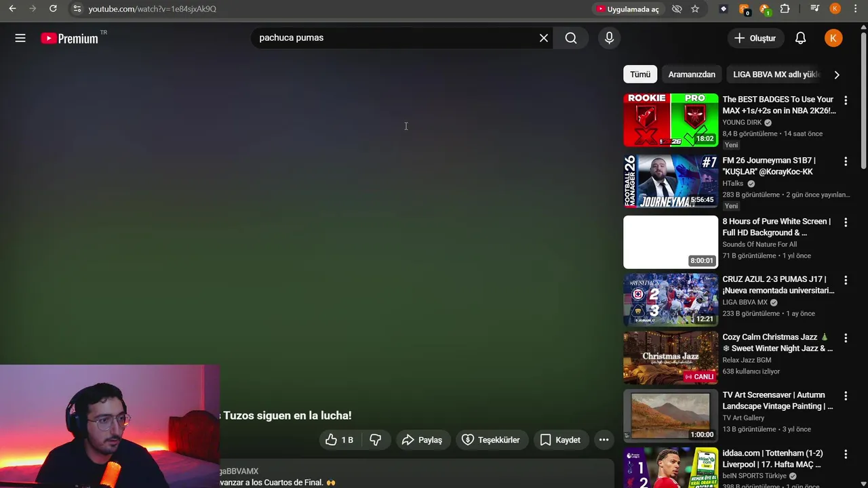Open options for 'Cozy Calm Christmas Jazz'
Image resolution: width=868 pixels, height=488 pixels.
tap(845, 338)
